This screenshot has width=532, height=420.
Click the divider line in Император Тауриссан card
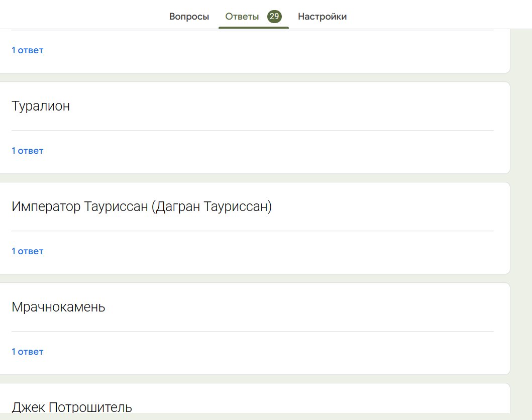(252, 231)
